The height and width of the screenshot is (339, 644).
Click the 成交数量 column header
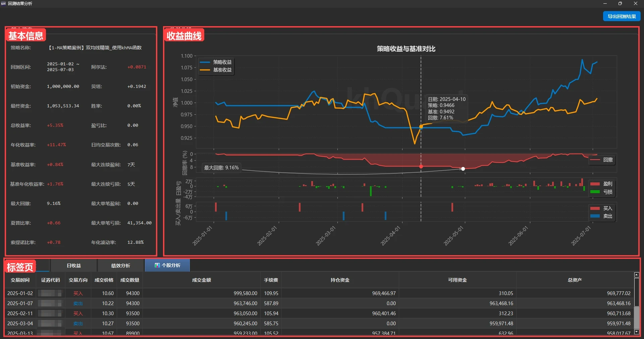[130, 280]
